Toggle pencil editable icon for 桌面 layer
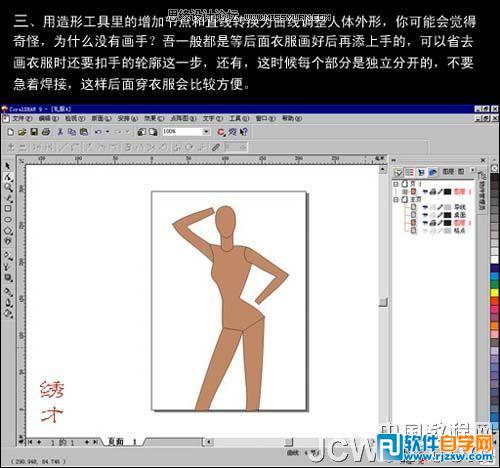 pos(440,215)
